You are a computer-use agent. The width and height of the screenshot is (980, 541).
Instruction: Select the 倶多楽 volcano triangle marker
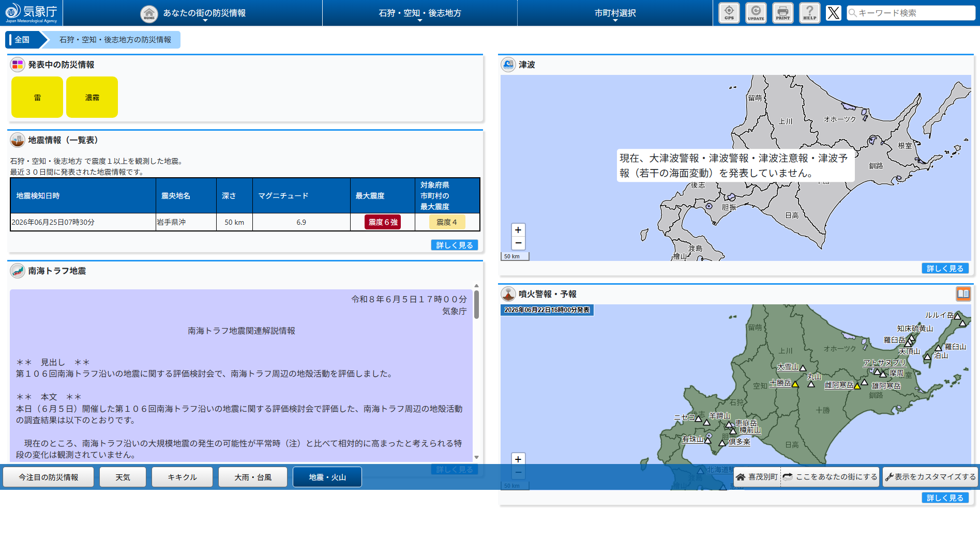coord(722,443)
